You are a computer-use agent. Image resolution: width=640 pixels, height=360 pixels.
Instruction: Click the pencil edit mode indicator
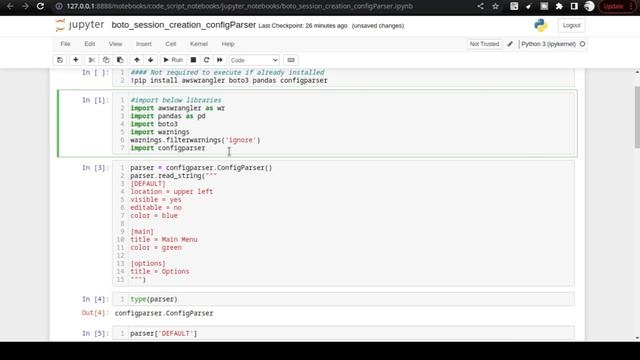(510, 44)
